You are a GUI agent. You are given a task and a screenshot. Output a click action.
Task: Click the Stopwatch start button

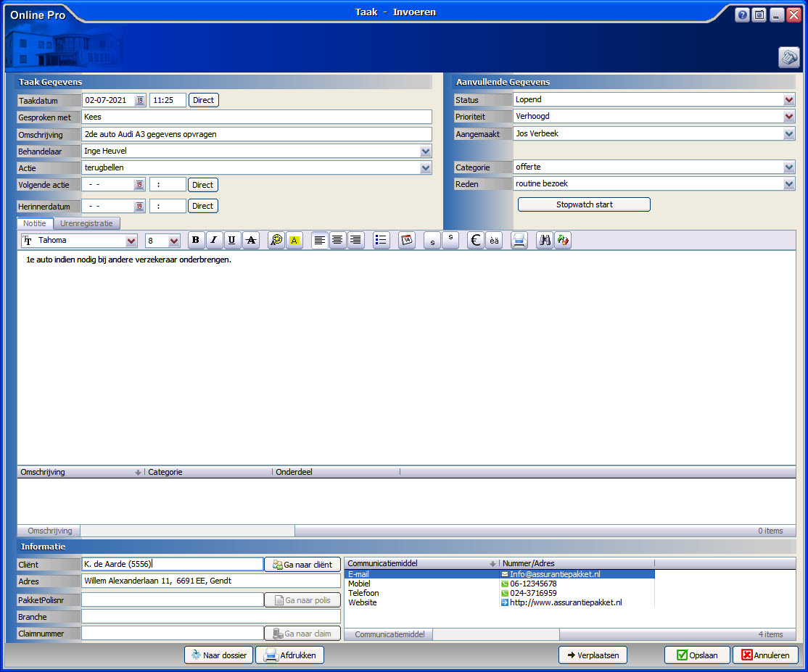584,205
